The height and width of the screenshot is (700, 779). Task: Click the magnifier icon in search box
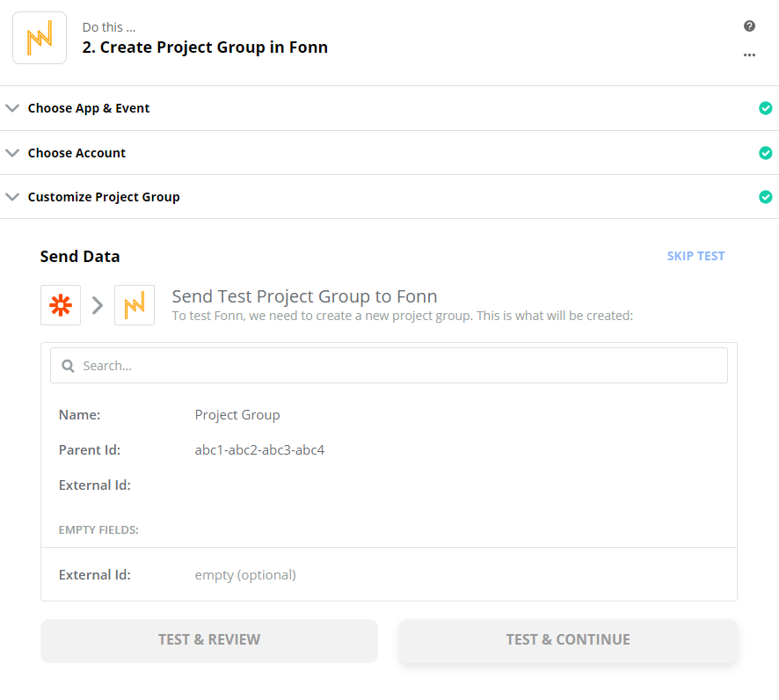(68, 366)
